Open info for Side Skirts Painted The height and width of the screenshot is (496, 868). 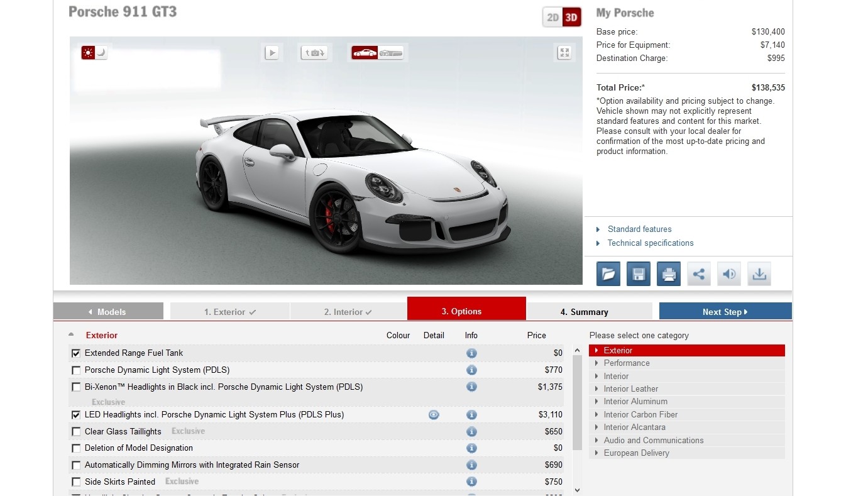471,482
